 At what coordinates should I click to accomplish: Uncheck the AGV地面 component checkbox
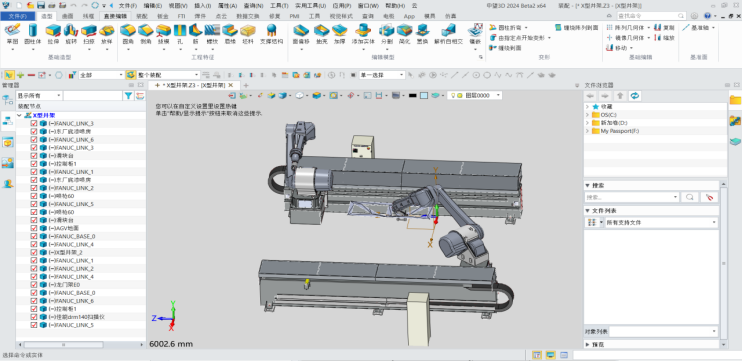point(34,228)
